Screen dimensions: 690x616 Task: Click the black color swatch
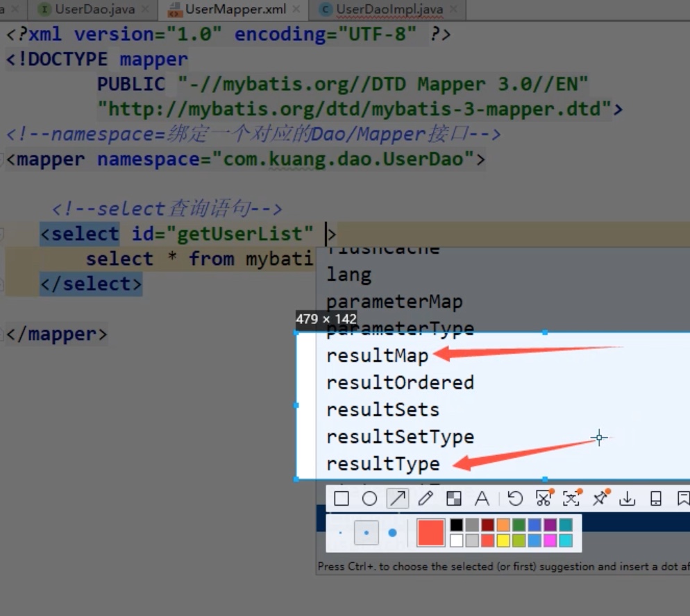pos(456,525)
